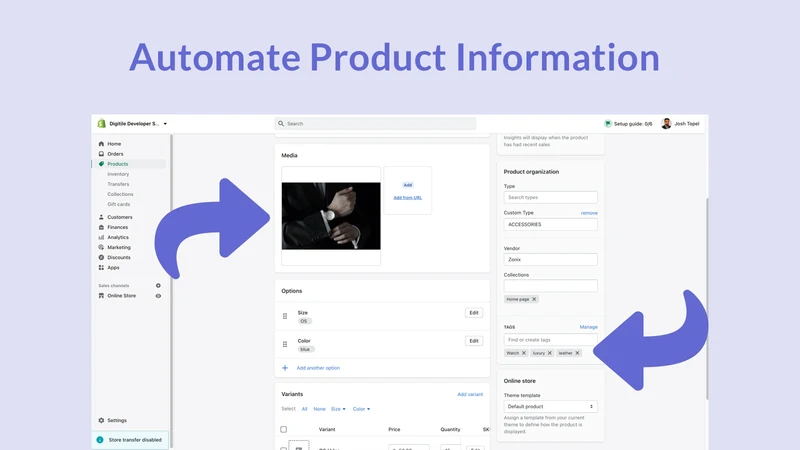Add a sales channel plus icon
Image resolution: width=800 pixels, height=450 pixels.
point(158,286)
